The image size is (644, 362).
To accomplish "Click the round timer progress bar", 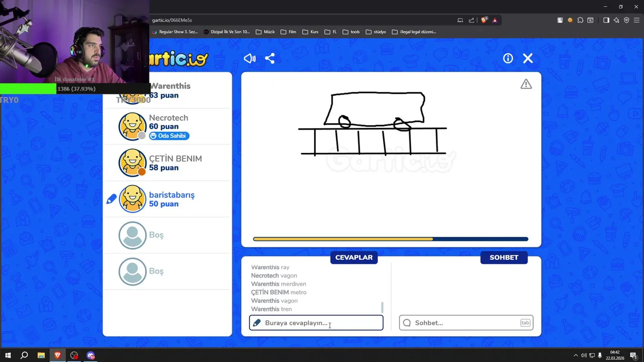I will [390, 239].
